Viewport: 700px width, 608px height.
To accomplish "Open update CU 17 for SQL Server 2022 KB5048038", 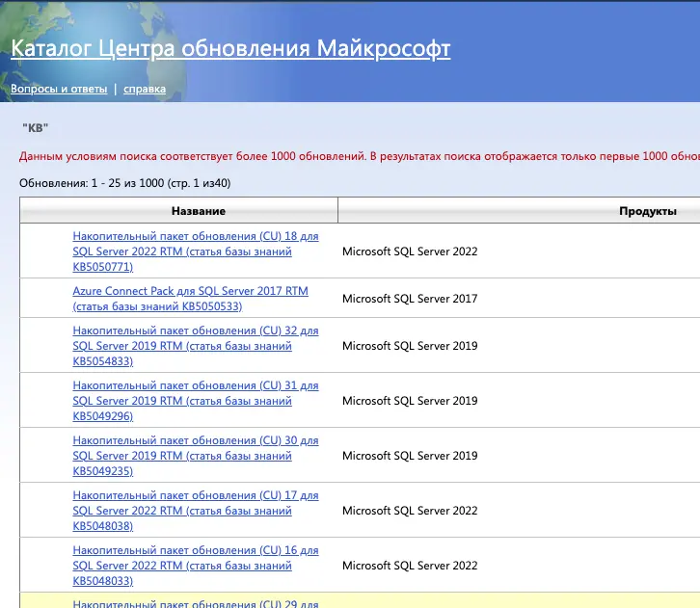I will (x=196, y=511).
